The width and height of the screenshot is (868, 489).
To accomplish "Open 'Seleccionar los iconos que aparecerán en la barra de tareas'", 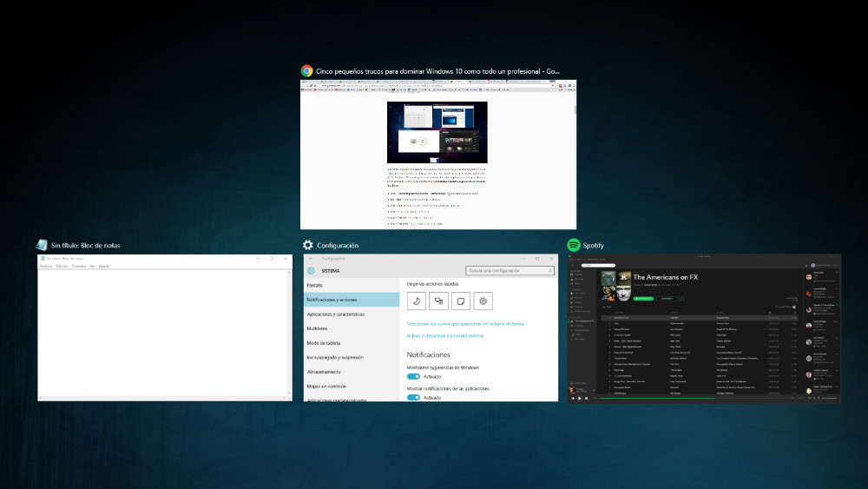I will 465,324.
